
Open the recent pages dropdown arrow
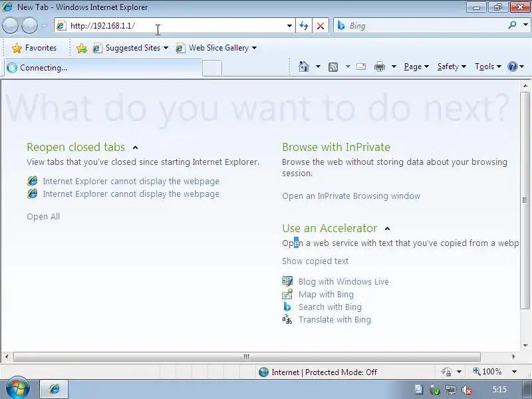tap(44, 26)
